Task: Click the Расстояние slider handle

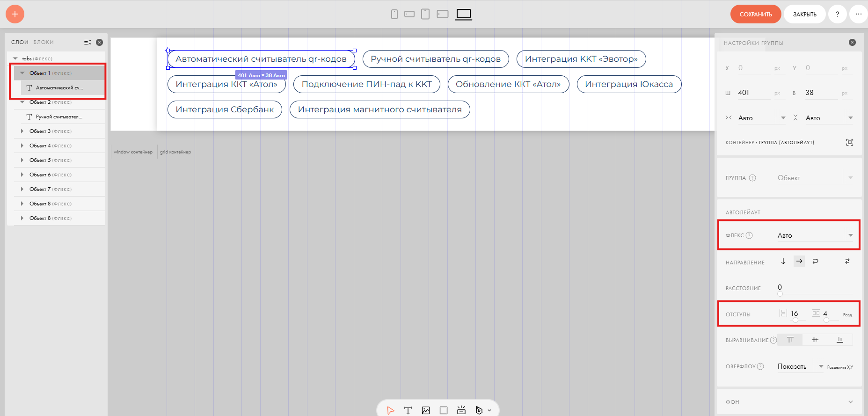Action: pyautogui.click(x=780, y=294)
